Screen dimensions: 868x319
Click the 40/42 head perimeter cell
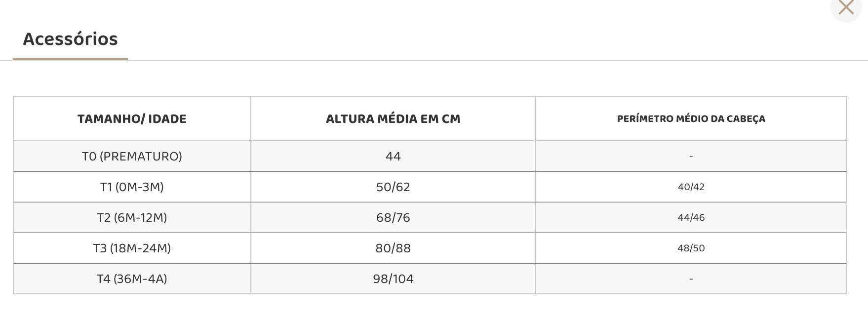coord(691,187)
